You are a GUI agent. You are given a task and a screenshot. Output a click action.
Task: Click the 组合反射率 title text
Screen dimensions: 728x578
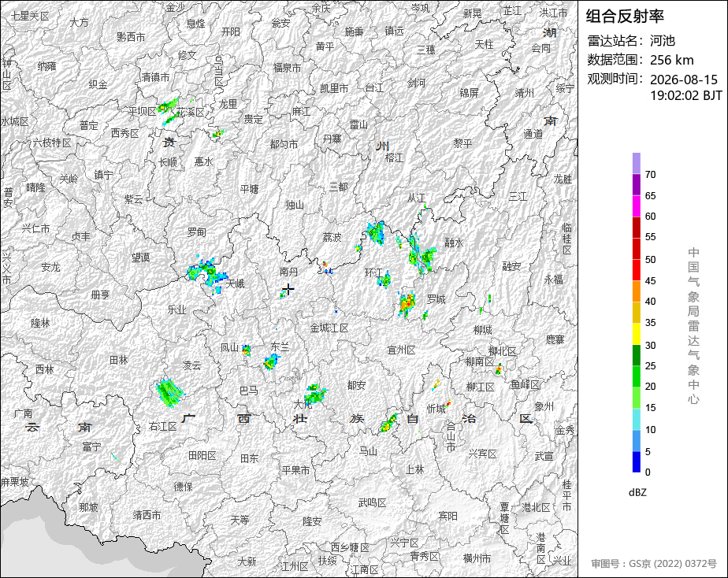[x=625, y=17]
